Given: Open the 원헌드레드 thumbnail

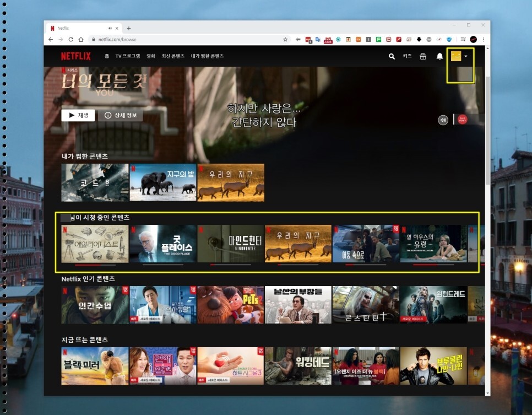Looking at the screenshot, I should [433, 305].
